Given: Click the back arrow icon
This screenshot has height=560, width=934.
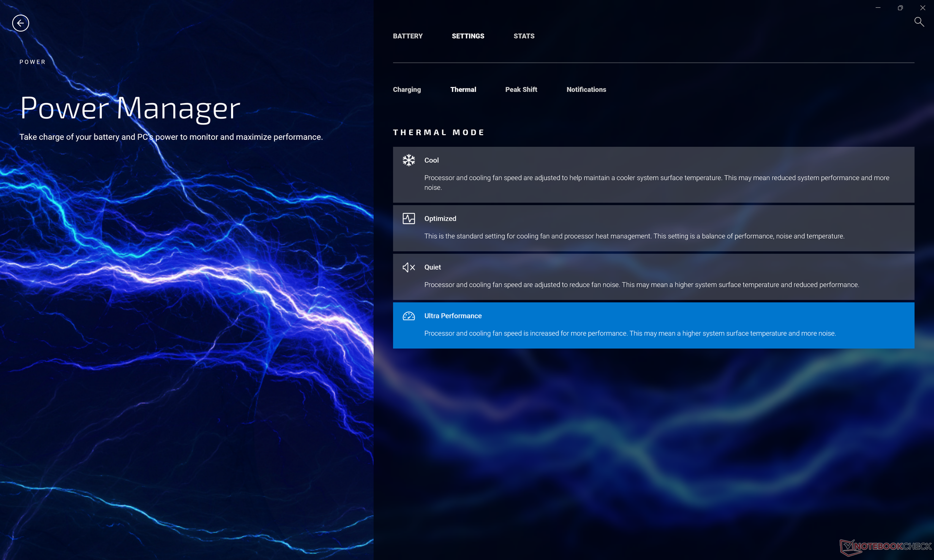Looking at the screenshot, I should [x=20, y=23].
